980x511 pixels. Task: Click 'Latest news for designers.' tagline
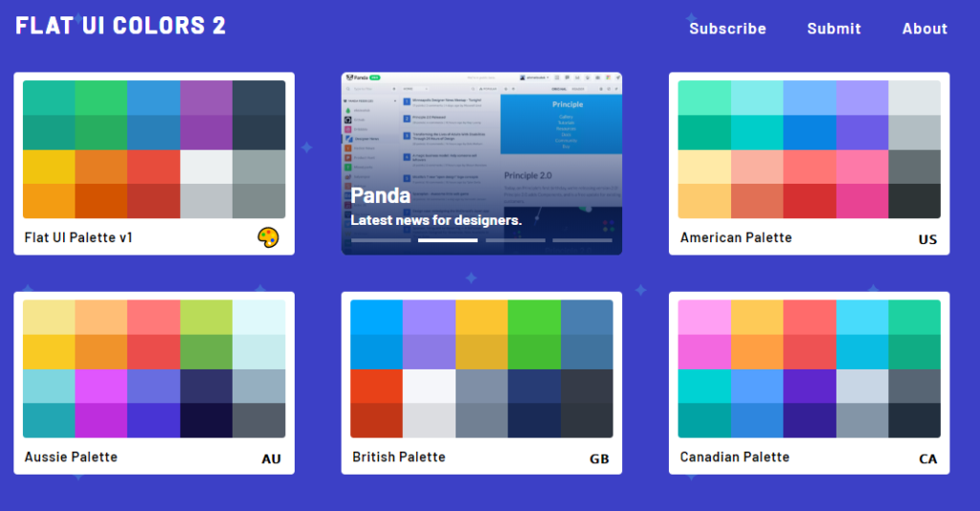435,220
